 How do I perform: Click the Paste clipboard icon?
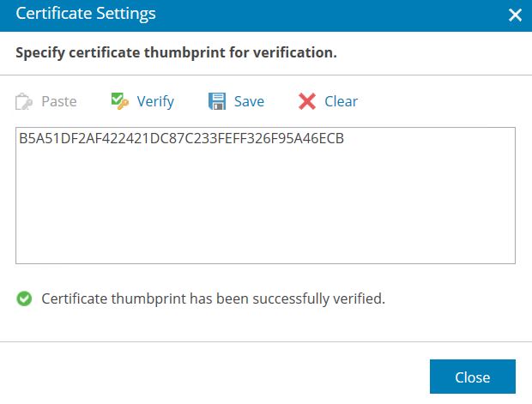tap(24, 101)
